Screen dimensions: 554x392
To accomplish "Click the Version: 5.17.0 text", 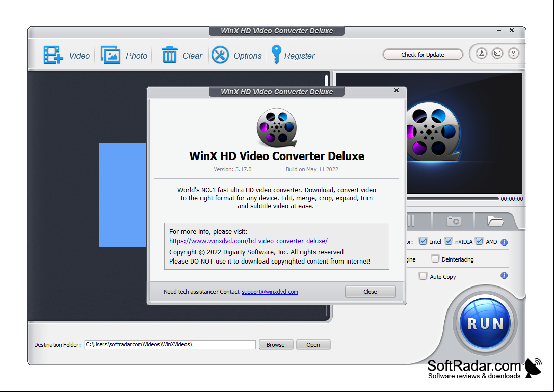I will tap(232, 169).
